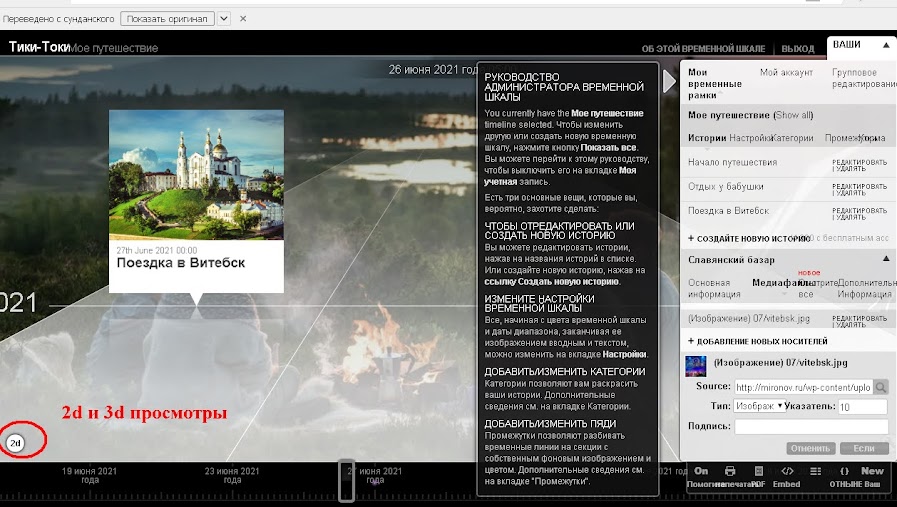The width and height of the screenshot is (897, 507).
Task: Edit the Начало путешествия story
Action: (859, 162)
